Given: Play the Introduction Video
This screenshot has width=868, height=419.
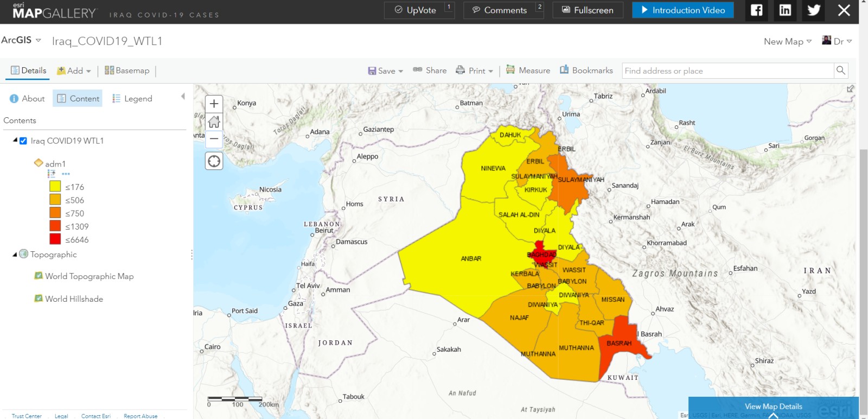Looking at the screenshot, I should click(682, 10).
